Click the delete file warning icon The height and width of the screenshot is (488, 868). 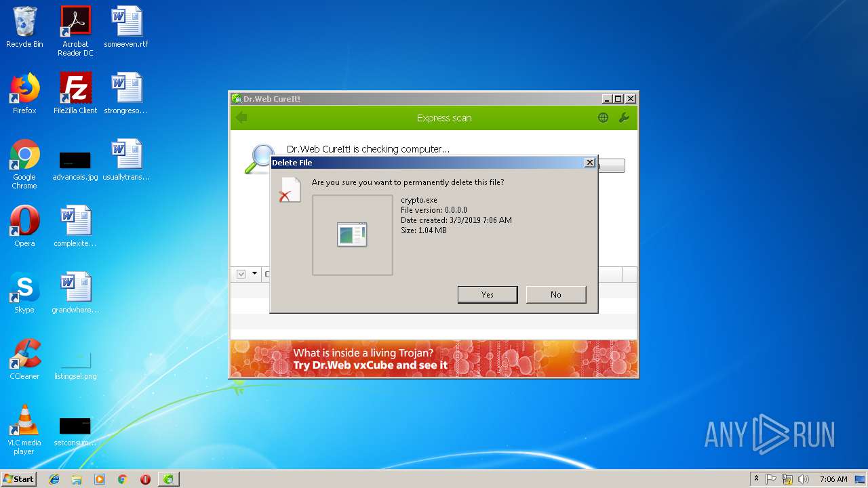tap(290, 190)
